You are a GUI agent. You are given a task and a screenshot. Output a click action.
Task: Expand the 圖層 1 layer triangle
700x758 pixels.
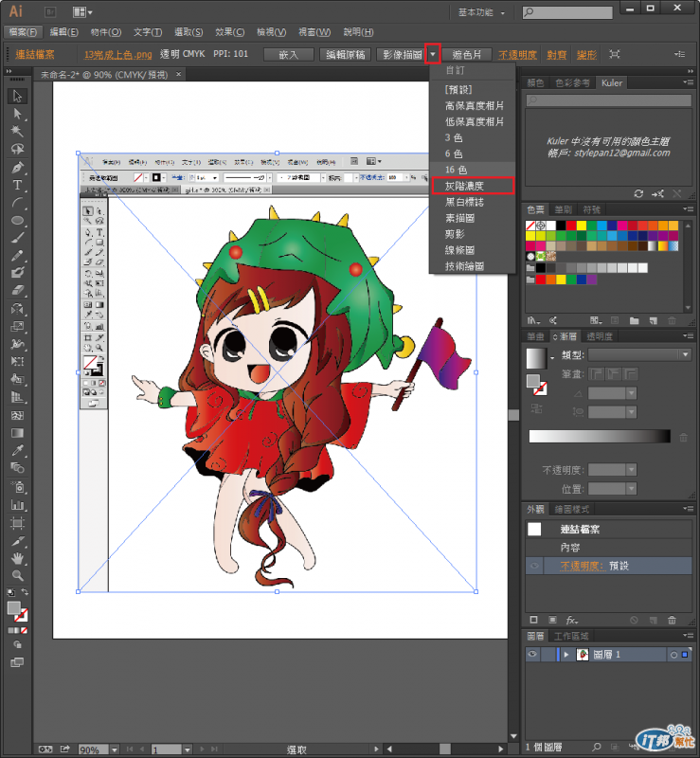565,655
